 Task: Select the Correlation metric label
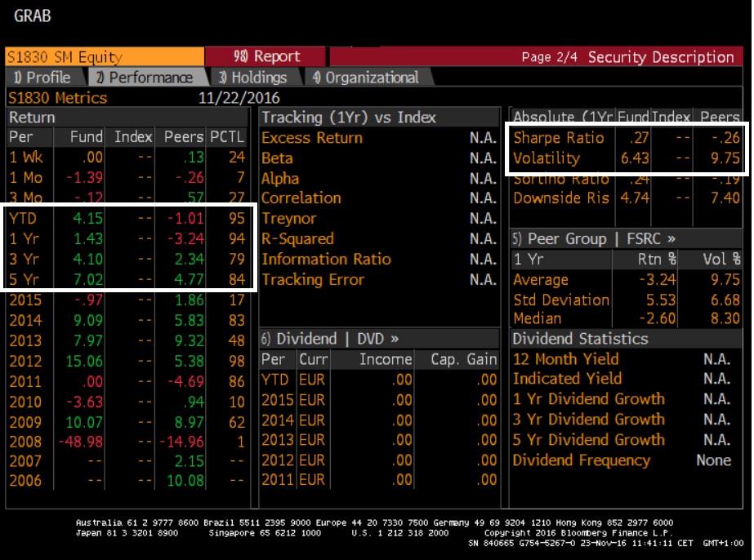click(301, 198)
